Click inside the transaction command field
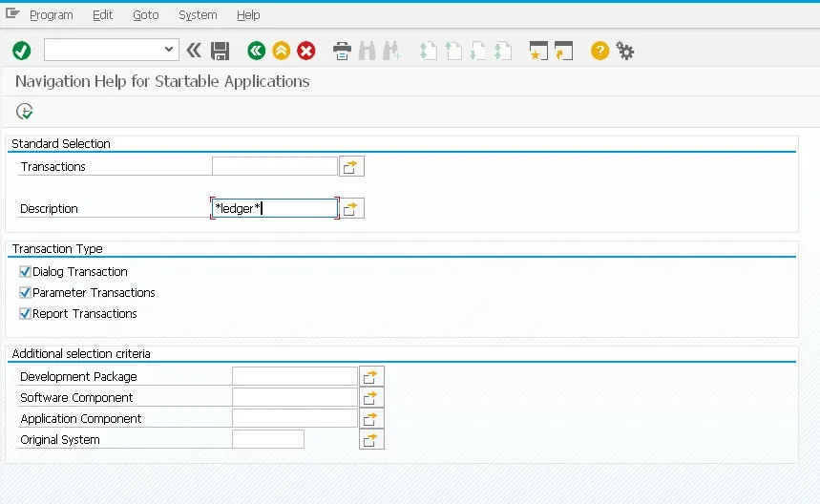 [x=103, y=50]
